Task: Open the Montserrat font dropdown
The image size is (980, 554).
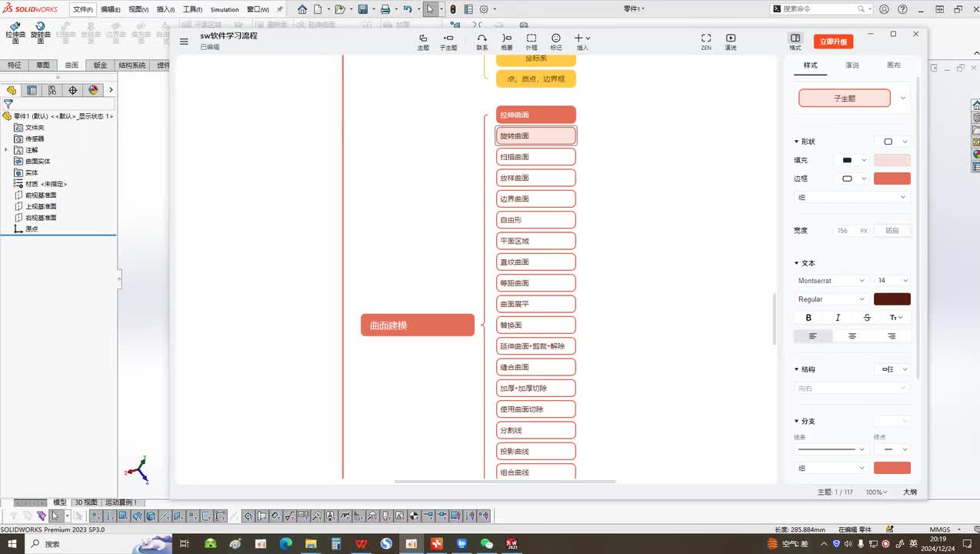Action: click(831, 281)
